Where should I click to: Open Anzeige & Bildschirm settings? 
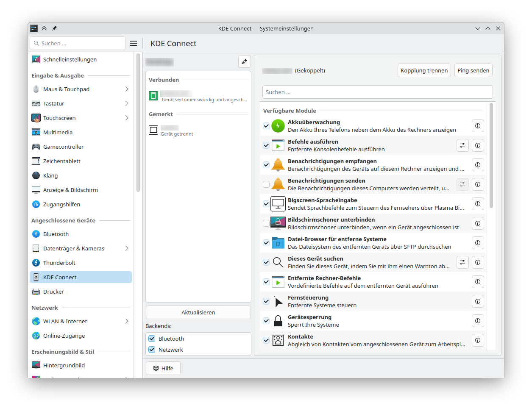pos(81,190)
